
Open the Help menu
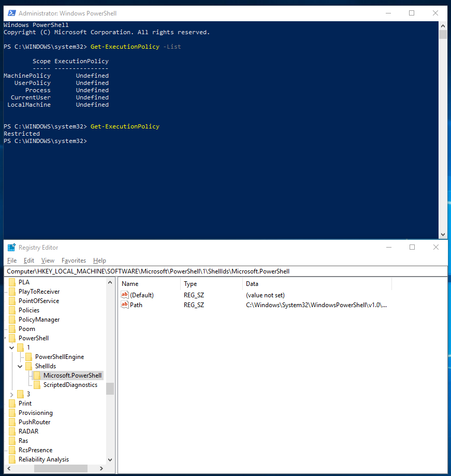(x=99, y=260)
